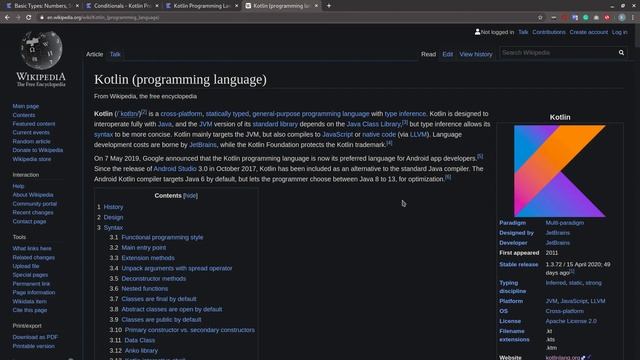Click Stable release infobox label link

(518, 264)
